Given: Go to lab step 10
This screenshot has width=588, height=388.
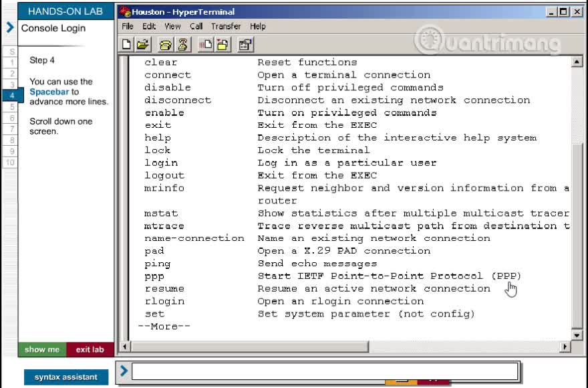Looking at the screenshot, I should tap(10, 163).
